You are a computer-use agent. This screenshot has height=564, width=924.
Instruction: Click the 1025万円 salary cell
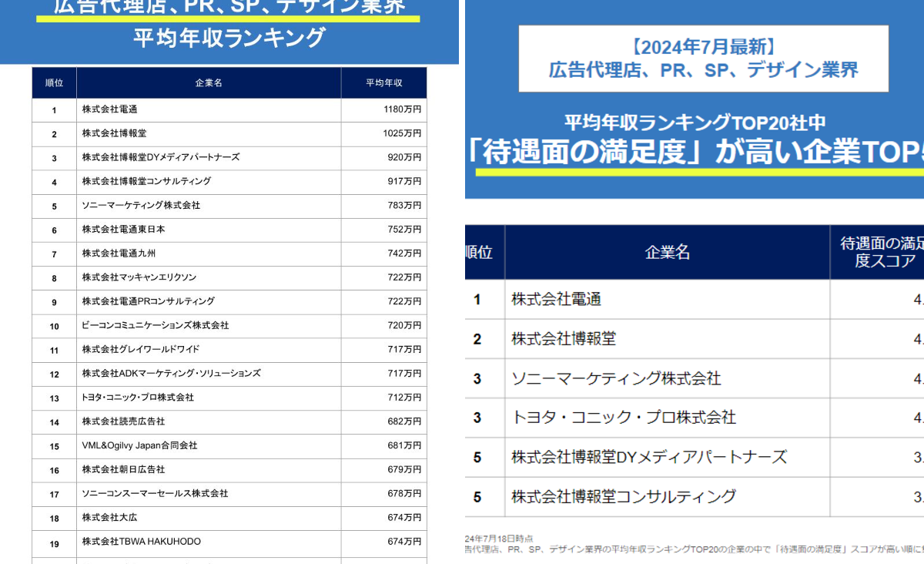tap(402, 133)
